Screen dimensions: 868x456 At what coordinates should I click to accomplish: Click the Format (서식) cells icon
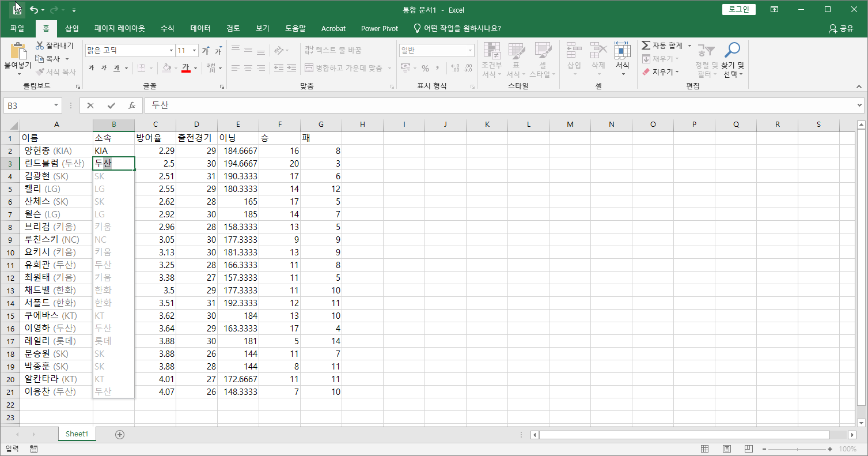click(x=623, y=51)
